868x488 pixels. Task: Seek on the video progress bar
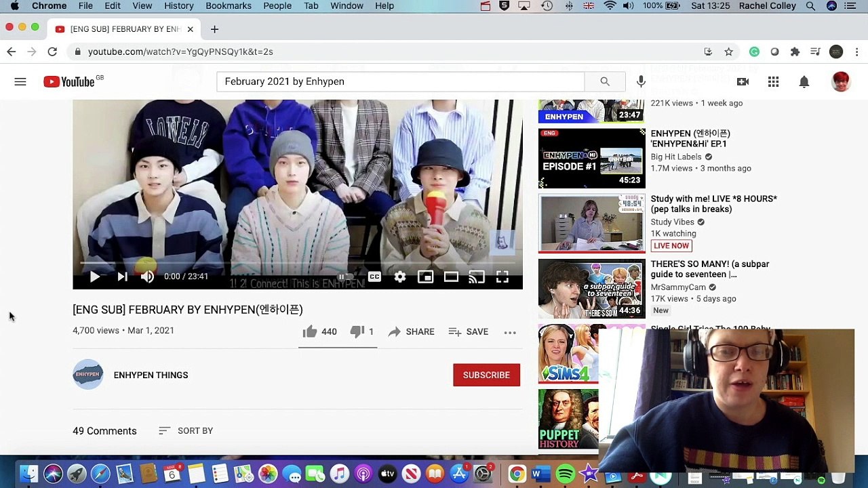click(298, 262)
